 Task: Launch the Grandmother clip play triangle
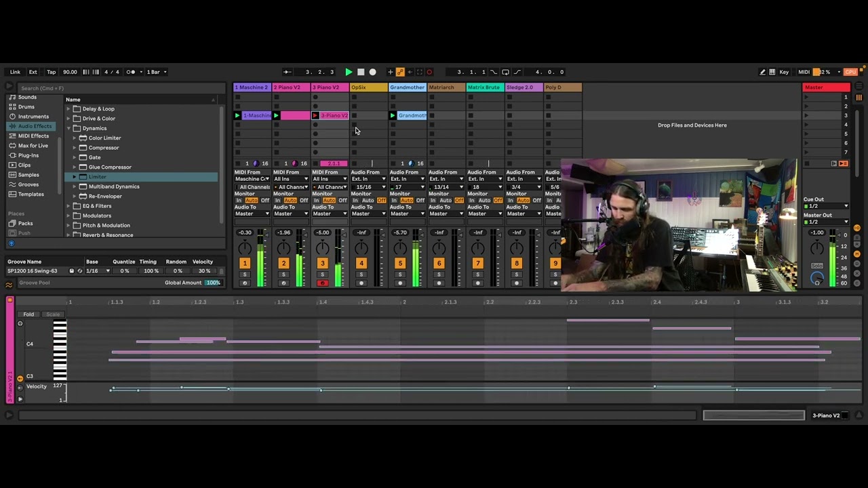(x=393, y=116)
